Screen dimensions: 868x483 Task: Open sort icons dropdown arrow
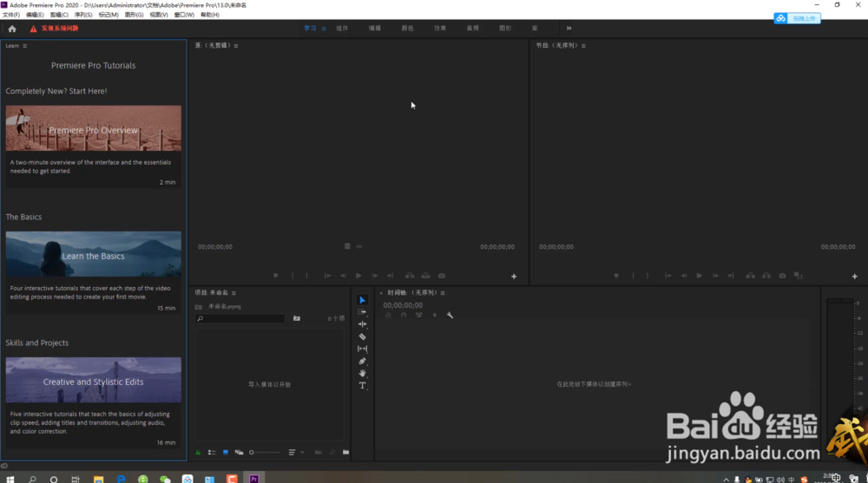[302, 453]
